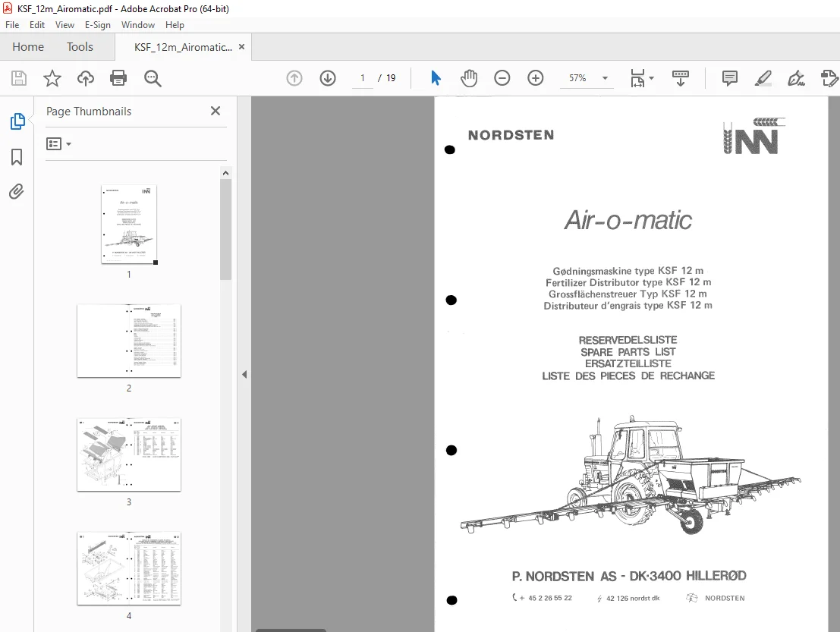Expand fit page options arrow
The image size is (840, 632).
(x=651, y=78)
